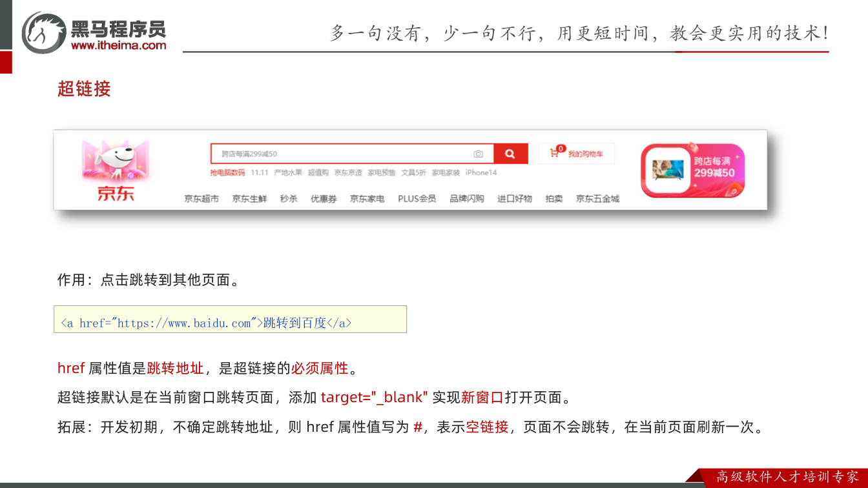Open the 秒杀 nav item
This screenshot has height=488, width=868.
(289, 199)
